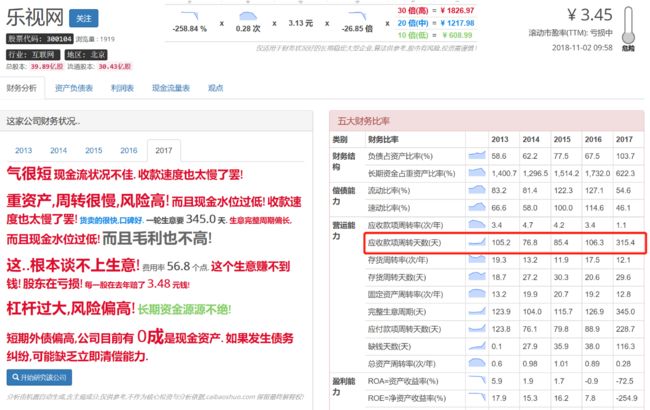
Task: Click the 20 倍(中) valuation price ¥ 1217.98
Action: pyautogui.click(x=457, y=23)
